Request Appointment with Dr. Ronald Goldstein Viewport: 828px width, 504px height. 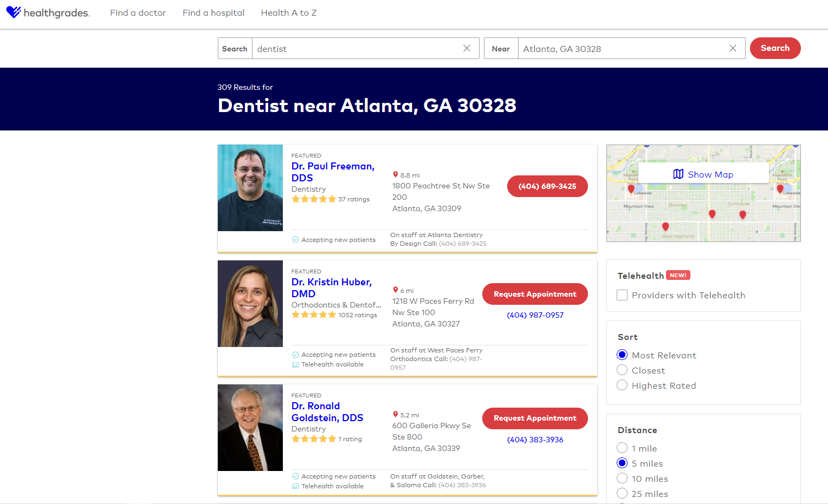[535, 418]
